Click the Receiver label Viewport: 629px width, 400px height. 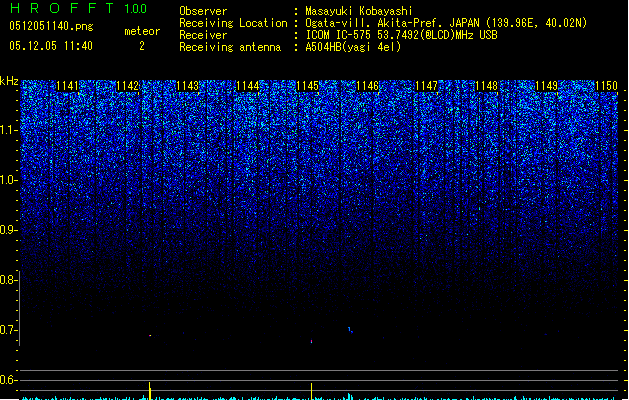pyautogui.click(x=203, y=35)
